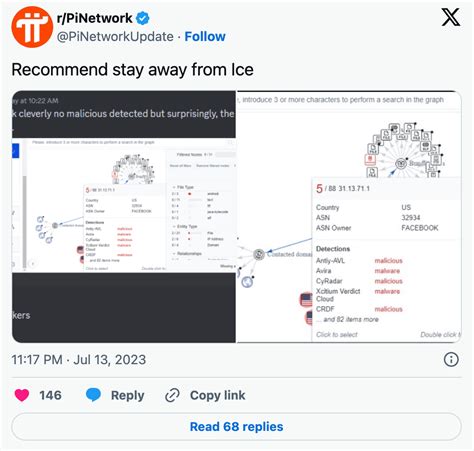This screenshot has width=474, height=451.
Task: Open the right detections screenshot image
Action: (x=349, y=216)
